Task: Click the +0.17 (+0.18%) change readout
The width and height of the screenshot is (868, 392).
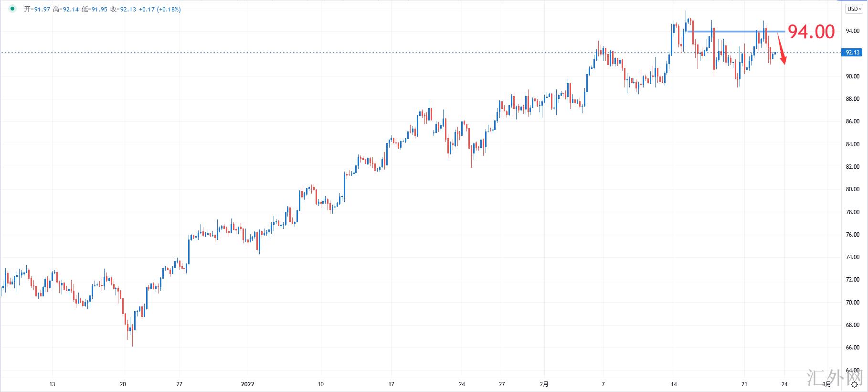Action: [160, 10]
